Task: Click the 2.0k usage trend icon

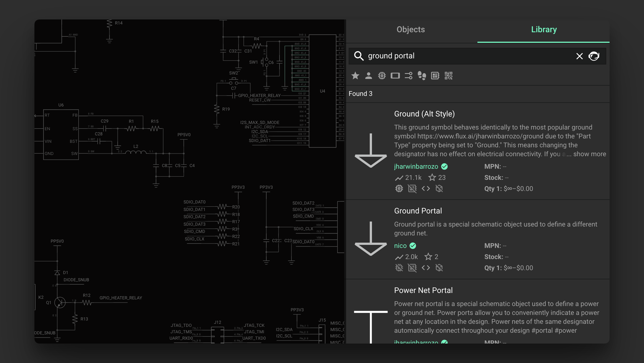Action: pyautogui.click(x=399, y=257)
